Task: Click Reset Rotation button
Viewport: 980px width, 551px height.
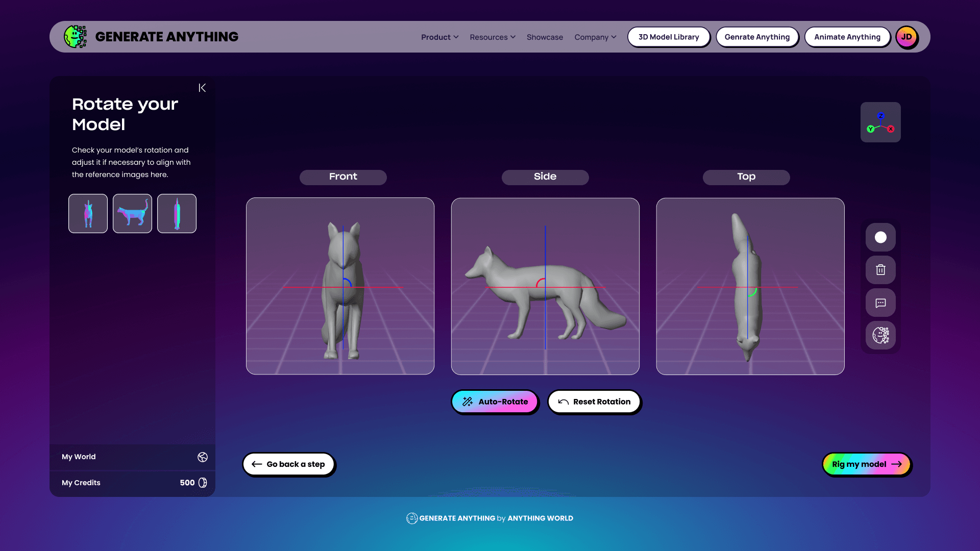Action: 594,402
